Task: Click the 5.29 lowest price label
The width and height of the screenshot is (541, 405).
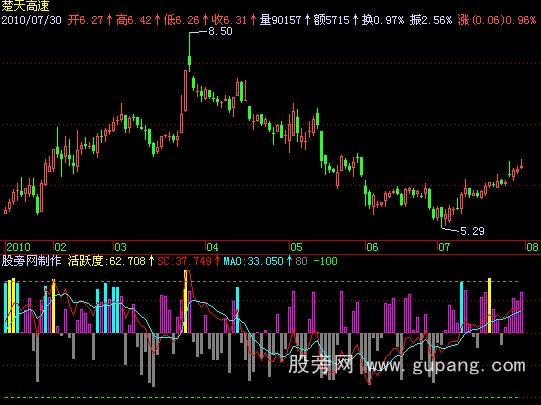Action: coord(472,231)
